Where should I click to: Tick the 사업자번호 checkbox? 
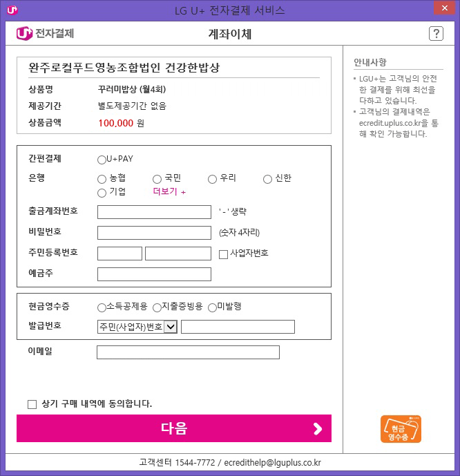pyautogui.click(x=223, y=254)
